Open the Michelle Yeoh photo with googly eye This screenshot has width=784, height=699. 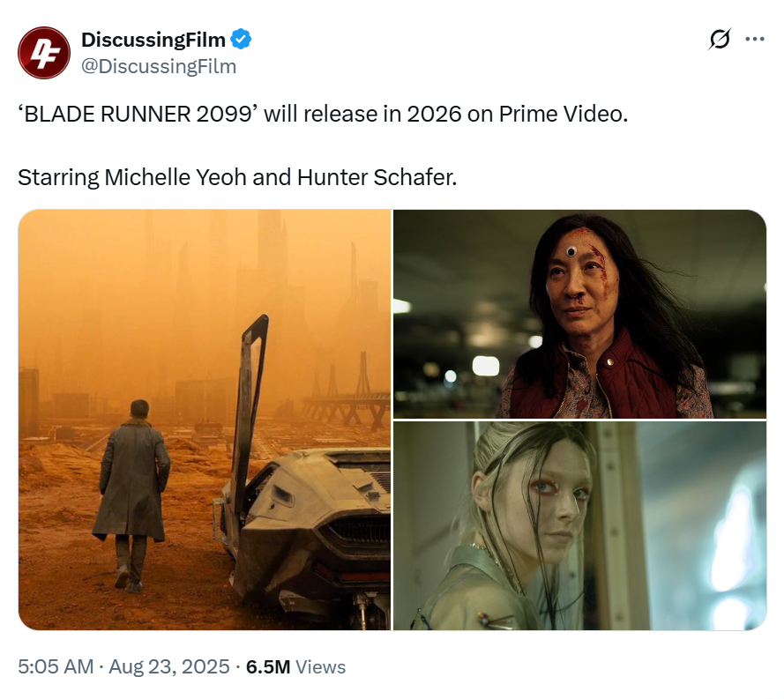coord(580,314)
